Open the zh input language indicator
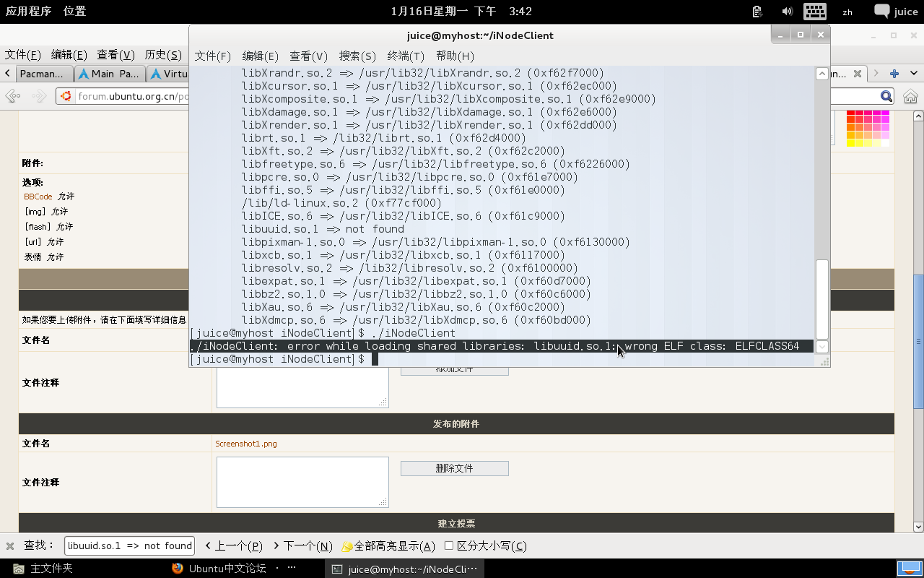Viewport: 924px width, 578px height. 847,12
